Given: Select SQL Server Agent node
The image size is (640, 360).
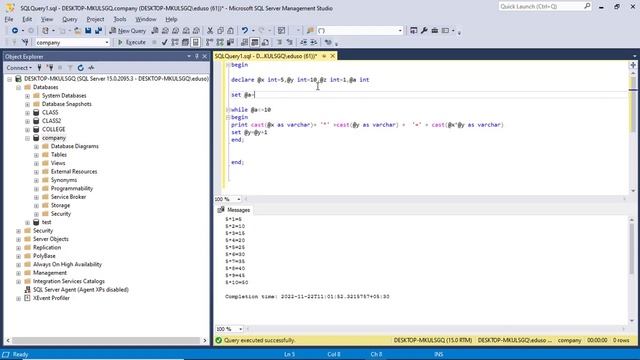Looking at the screenshot, I should 81,290.
